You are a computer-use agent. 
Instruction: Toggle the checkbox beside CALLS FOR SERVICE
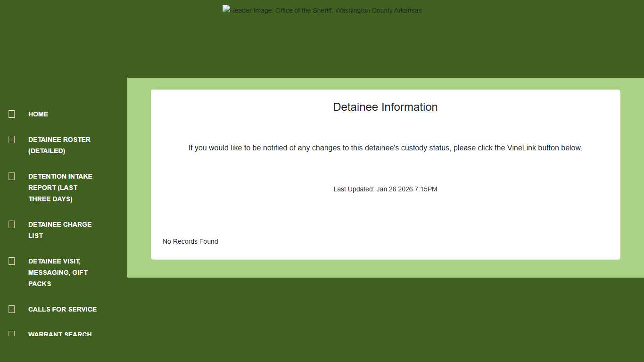(11, 309)
